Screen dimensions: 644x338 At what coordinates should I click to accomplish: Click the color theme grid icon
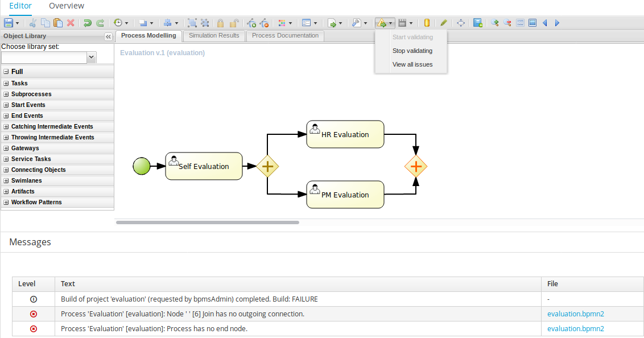point(282,23)
